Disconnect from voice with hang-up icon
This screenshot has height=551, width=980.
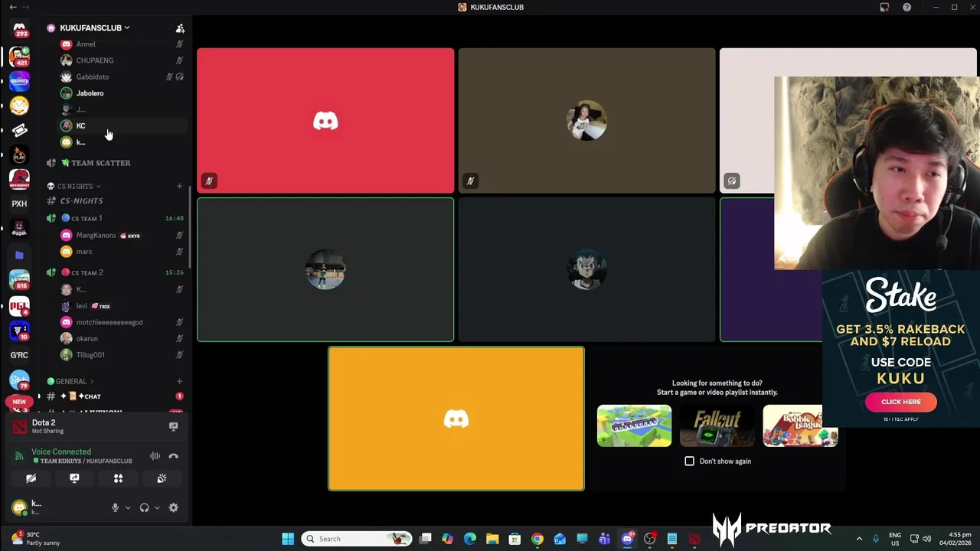point(173,456)
